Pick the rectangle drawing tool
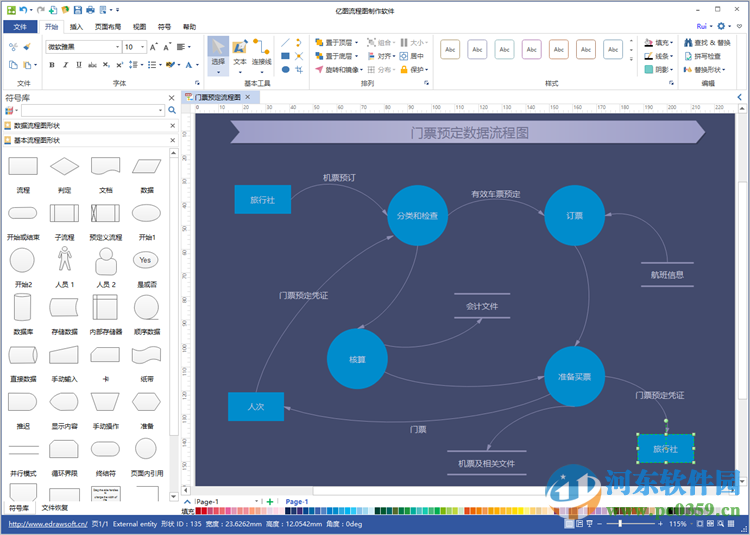The width and height of the screenshot is (750, 535). 286,56
